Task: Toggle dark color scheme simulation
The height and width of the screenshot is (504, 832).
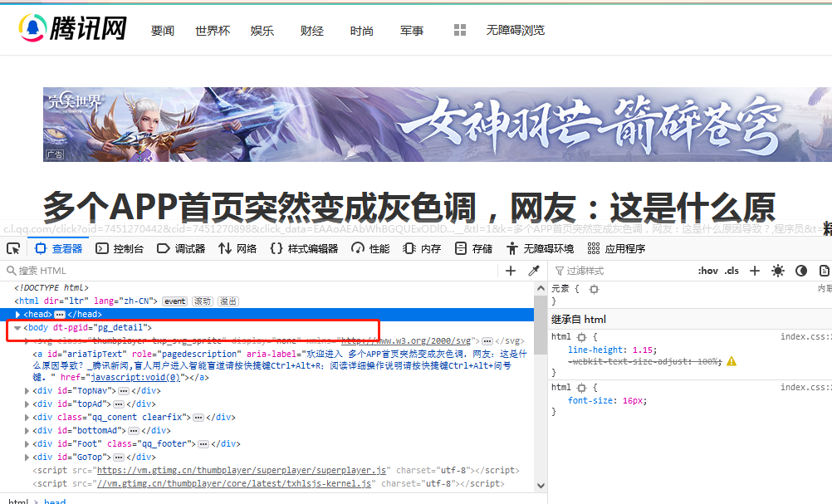Action: pos(801,271)
